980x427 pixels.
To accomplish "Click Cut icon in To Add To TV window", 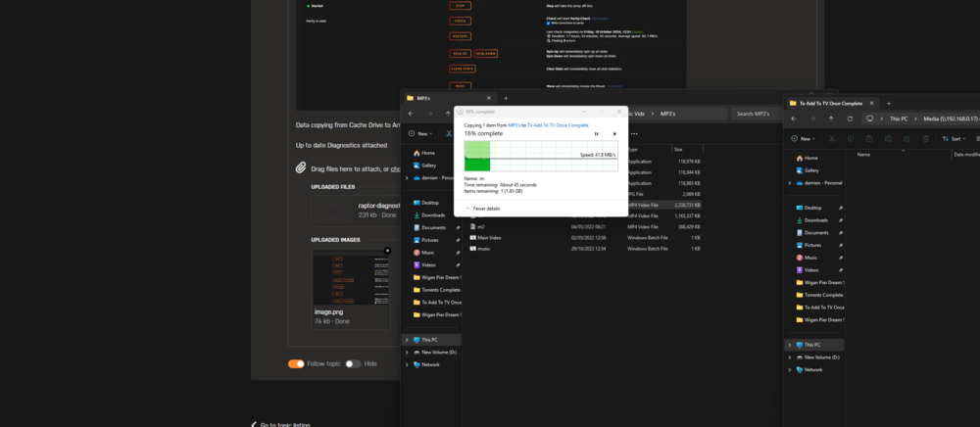I will pyautogui.click(x=832, y=139).
